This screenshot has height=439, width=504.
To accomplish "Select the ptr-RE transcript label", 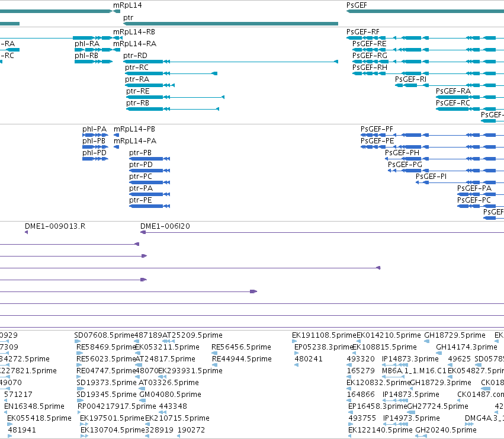I will tap(138, 91).
